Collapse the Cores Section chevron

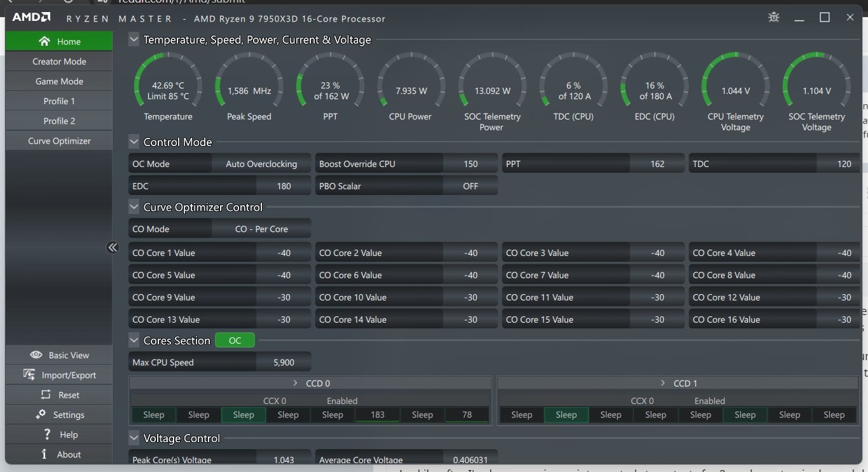pyautogui.click(x=134, y=341)
